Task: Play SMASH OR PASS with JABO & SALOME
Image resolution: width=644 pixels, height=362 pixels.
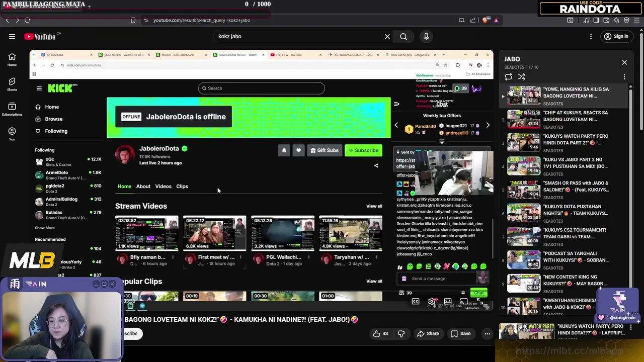Action: [564, 189]
